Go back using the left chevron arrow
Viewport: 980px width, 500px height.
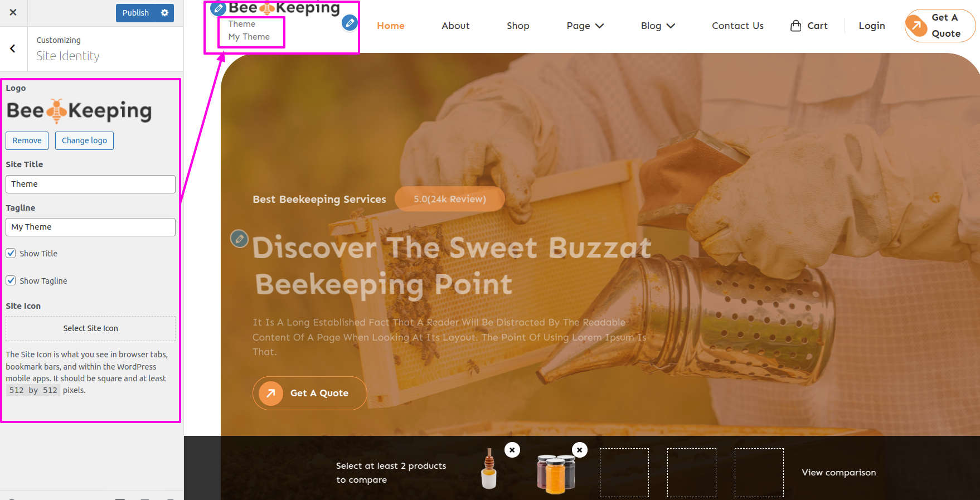(13, 48)
